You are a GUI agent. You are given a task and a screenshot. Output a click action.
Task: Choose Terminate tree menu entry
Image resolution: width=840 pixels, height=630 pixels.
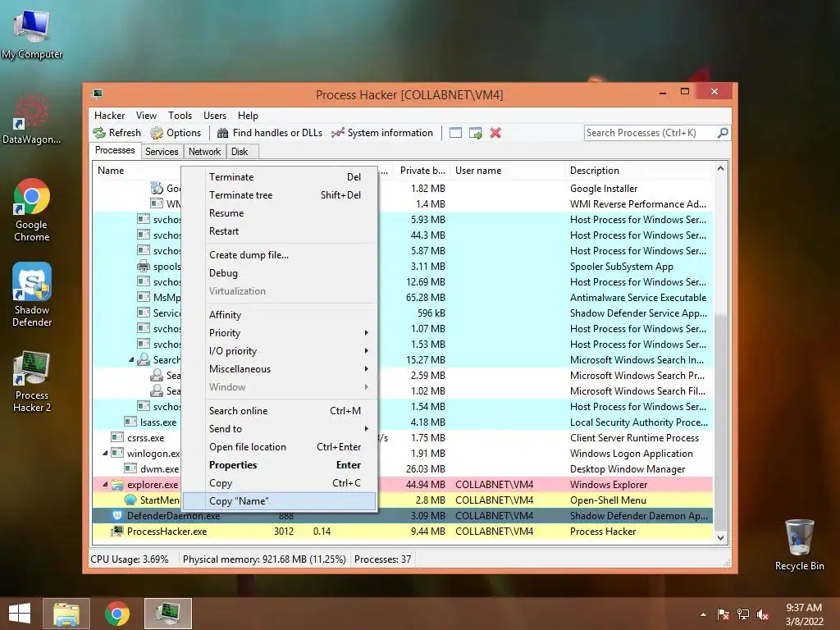pyautogui.click(x=291, y=195)
